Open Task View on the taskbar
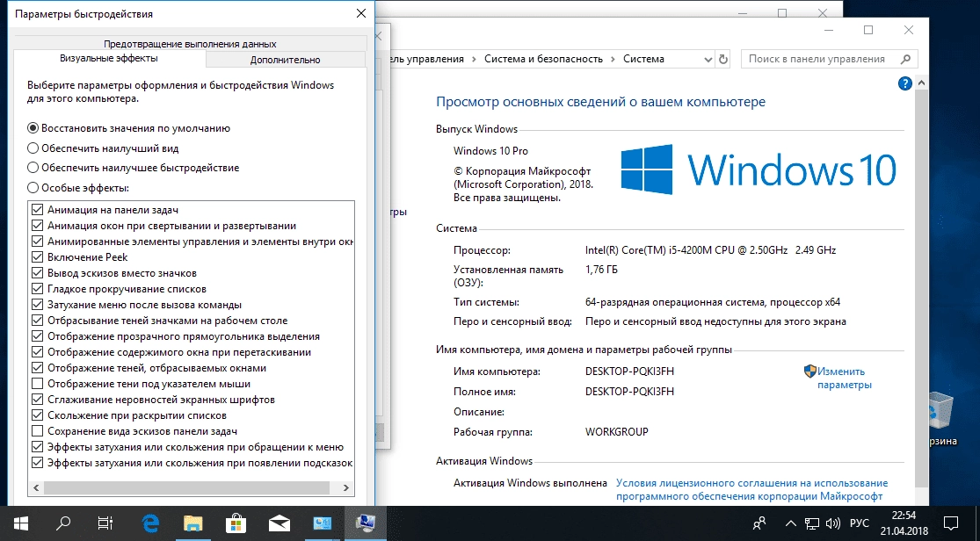The image size is (980, 541). 105,523
